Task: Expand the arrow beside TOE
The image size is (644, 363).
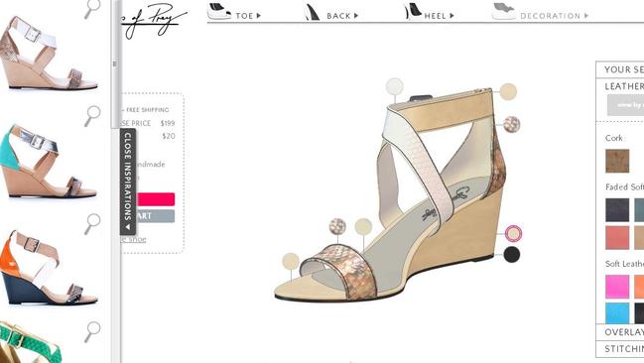Action: click(259, 16)
